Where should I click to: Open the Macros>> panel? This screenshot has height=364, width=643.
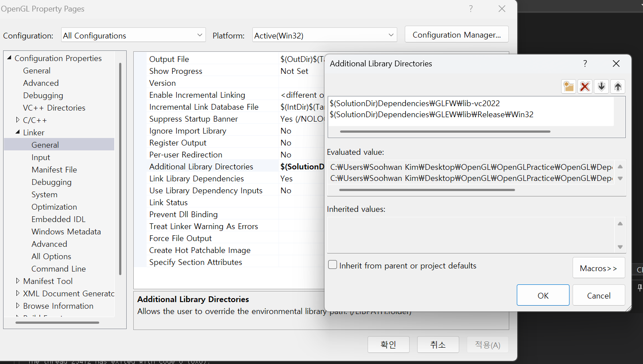coord(599,268)
